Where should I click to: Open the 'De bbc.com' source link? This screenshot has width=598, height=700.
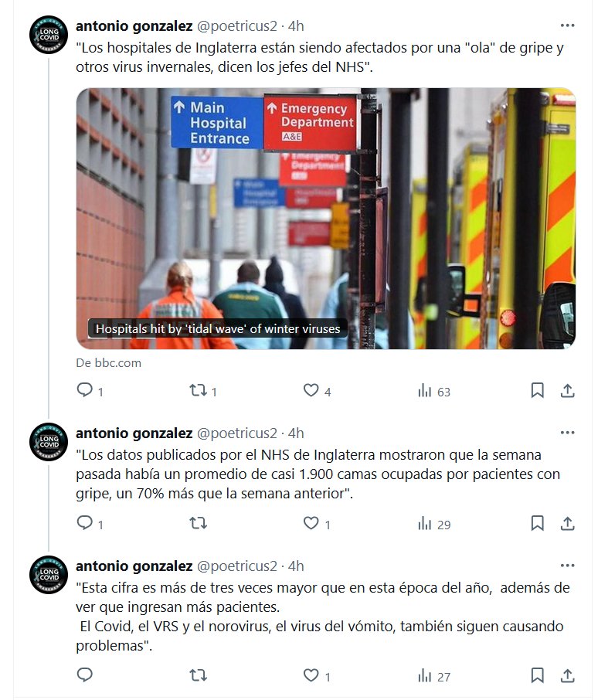click(108, 363)
